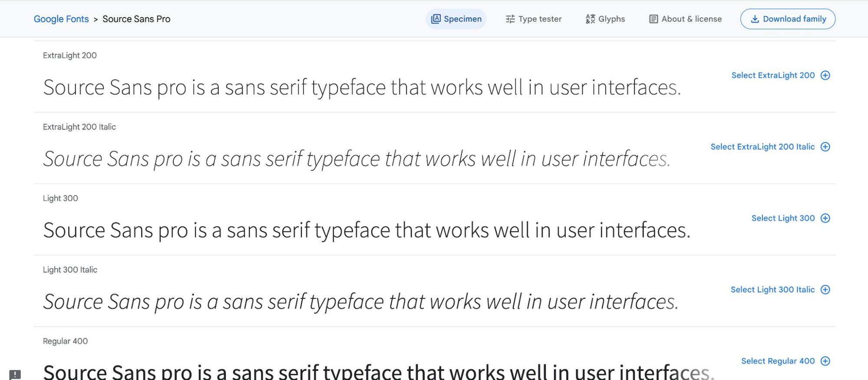This screenshot has height=380, width=868.
Task: Choose the Select Light 300 Italic link
Action: click(772, 290)
